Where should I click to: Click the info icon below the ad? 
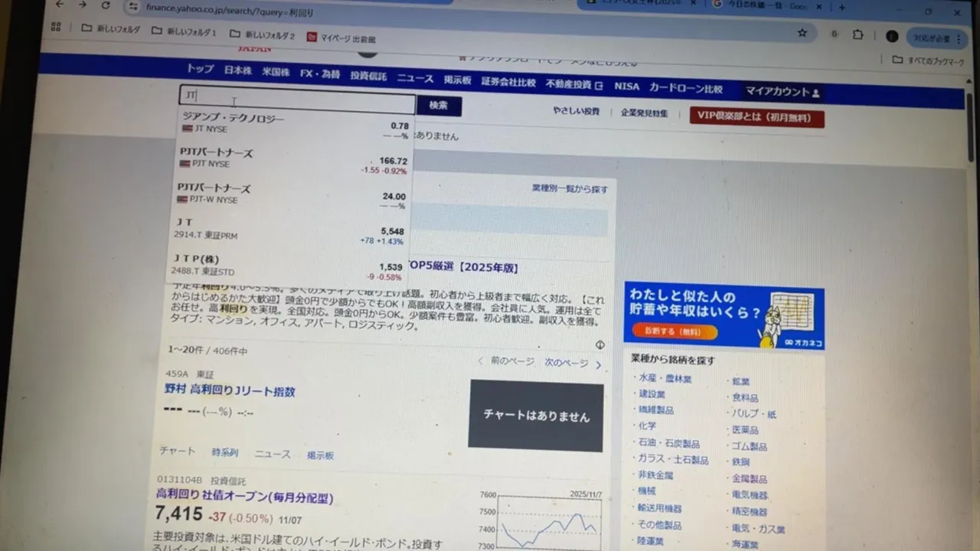[x=599, y=344]
